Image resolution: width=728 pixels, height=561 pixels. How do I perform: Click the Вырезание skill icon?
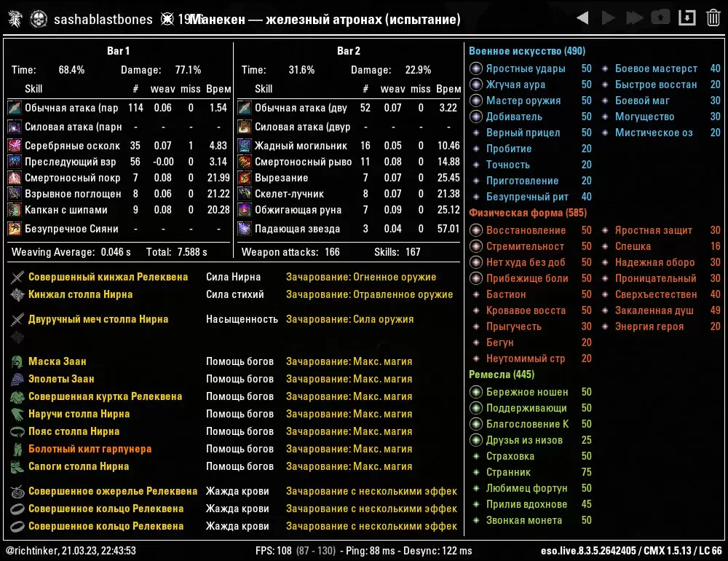point(244,178)
